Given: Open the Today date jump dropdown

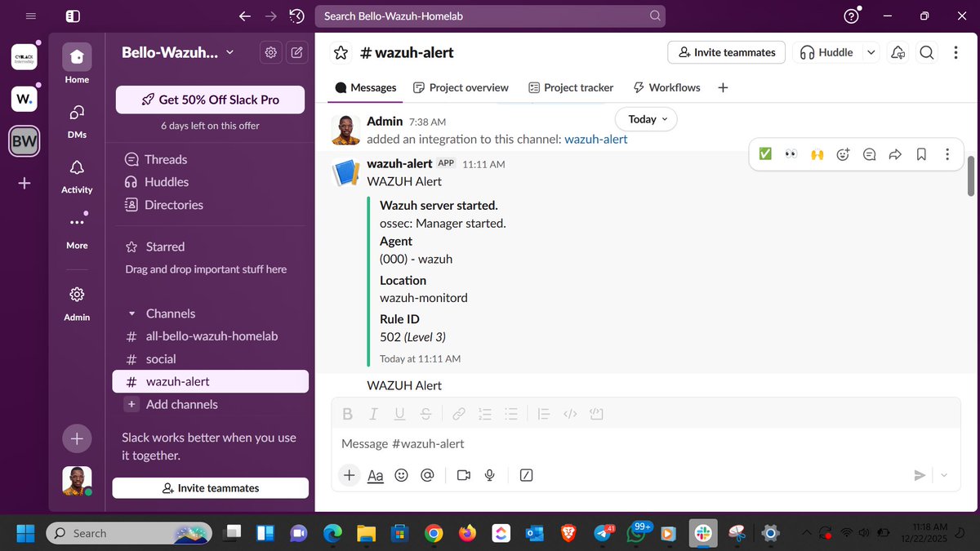Looking at the screenshot, I should click(647, 119).
